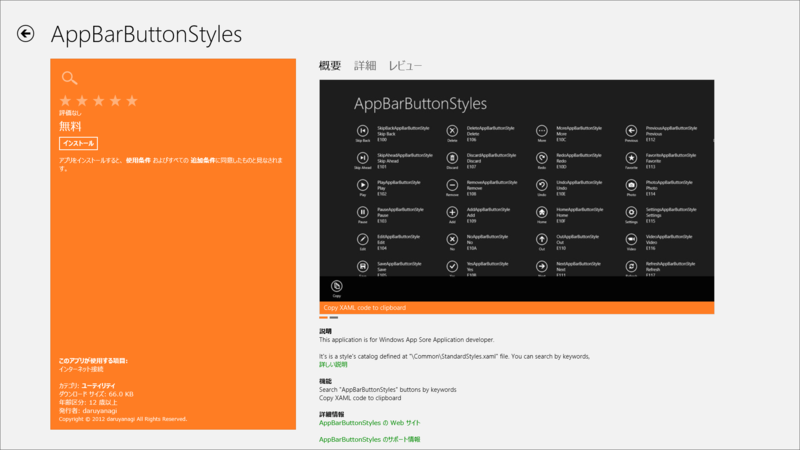
Task: Click the Redo icon in preview
Action: 542,158
